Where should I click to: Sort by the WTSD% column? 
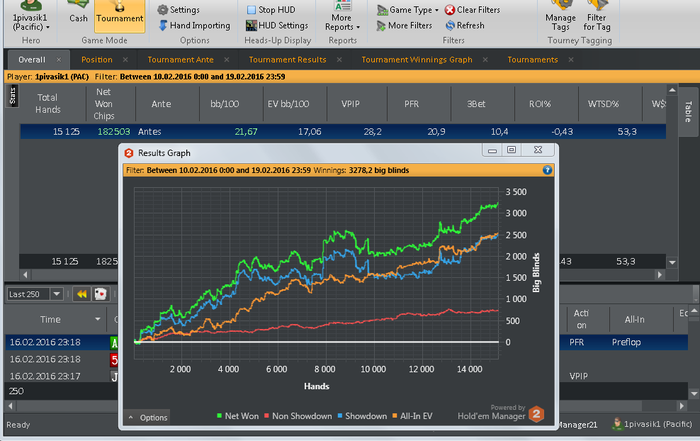pyautogui.click(x=603, y=104)
